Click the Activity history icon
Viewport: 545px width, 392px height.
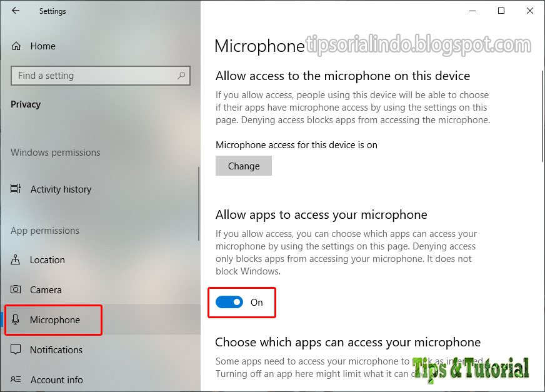16,189
